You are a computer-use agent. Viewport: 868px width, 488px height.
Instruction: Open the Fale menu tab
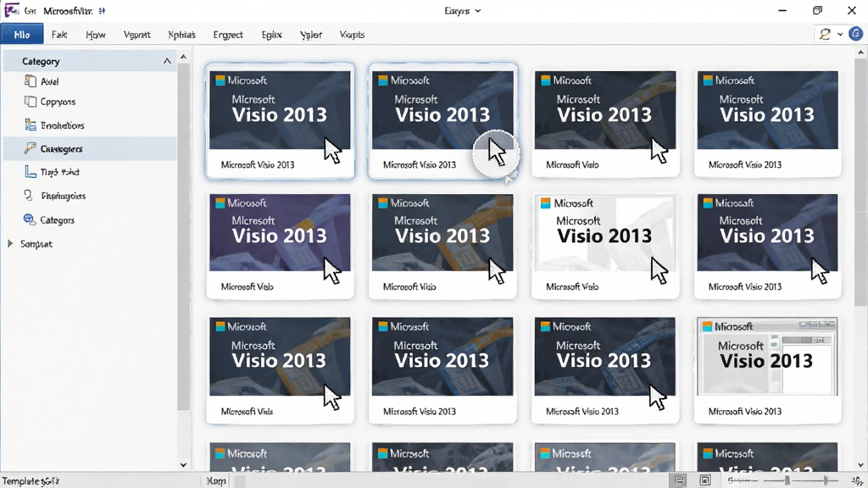click(59, 34)
